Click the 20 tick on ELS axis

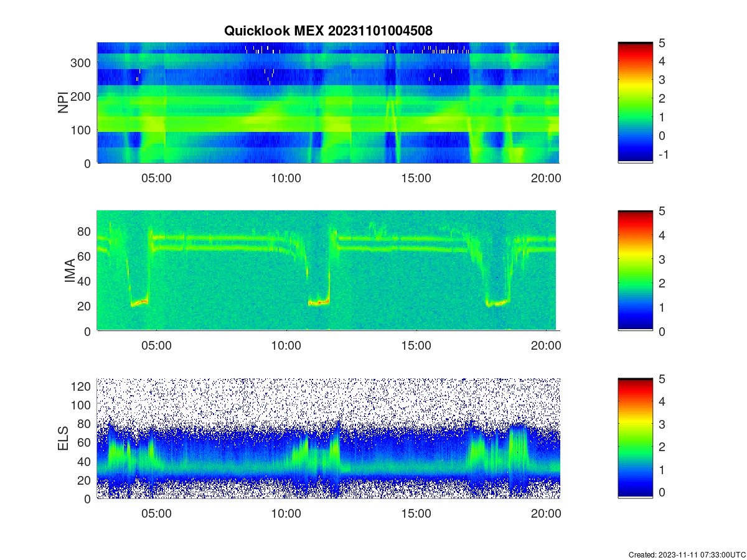pos(85,480)
